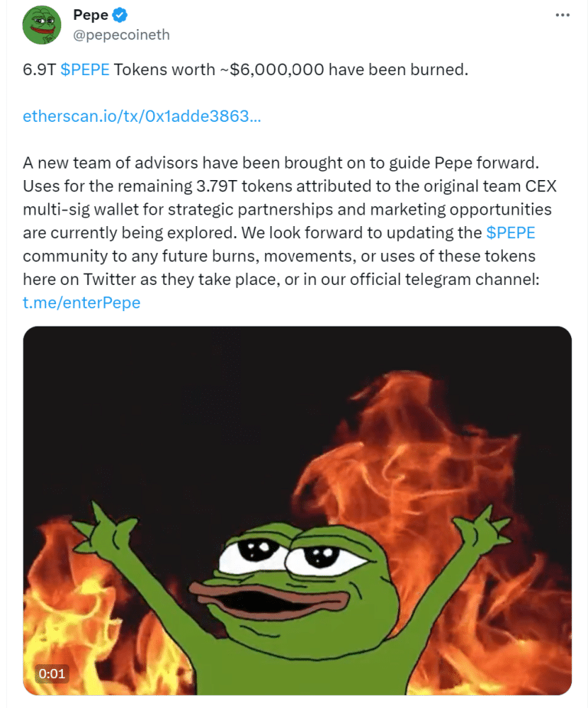This screenshot has height=708, width=588.
Task: Open the Pepe account profile picture
Action: click(x=42, y=25)
